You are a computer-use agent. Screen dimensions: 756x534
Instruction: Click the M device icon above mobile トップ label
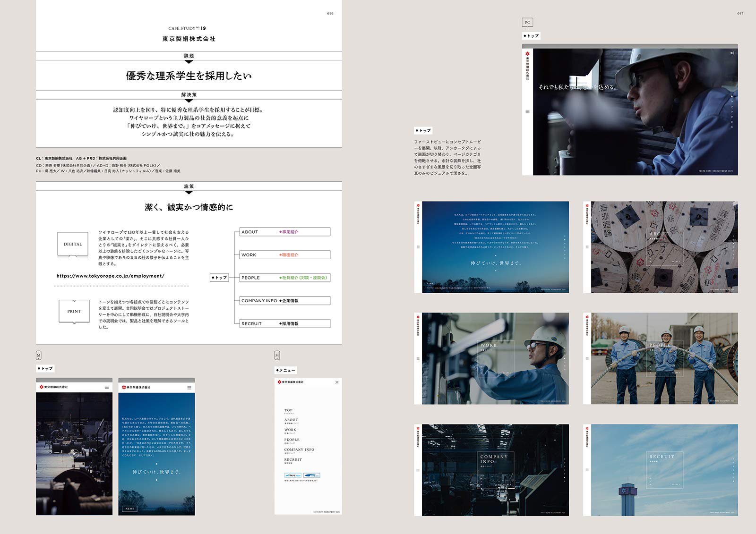(39, 356)
